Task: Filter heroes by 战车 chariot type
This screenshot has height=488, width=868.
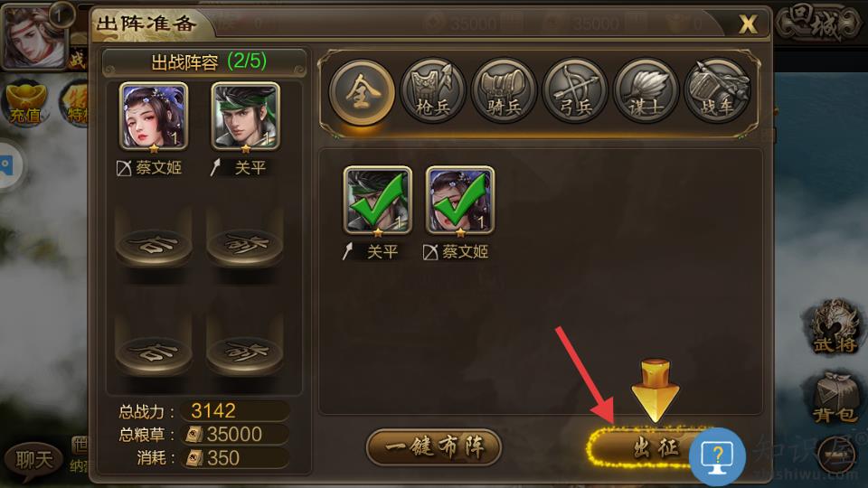Action: pos(717,92)
